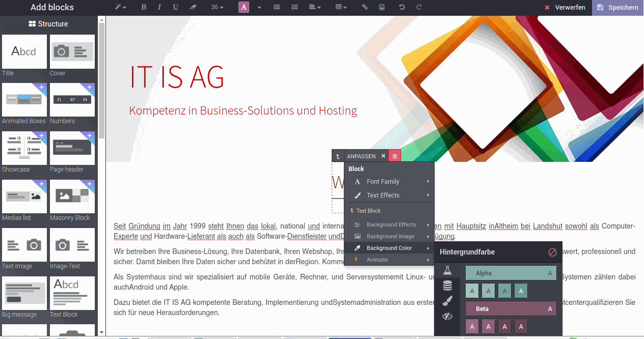Open the flask theme colors tab
This screenshot has height=339, width=644.
pos(447,271)
